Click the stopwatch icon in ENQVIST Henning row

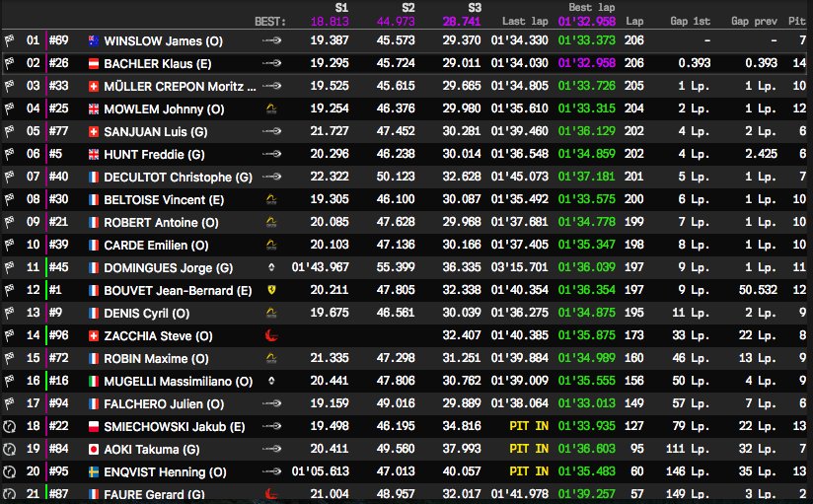click(9, 471)
